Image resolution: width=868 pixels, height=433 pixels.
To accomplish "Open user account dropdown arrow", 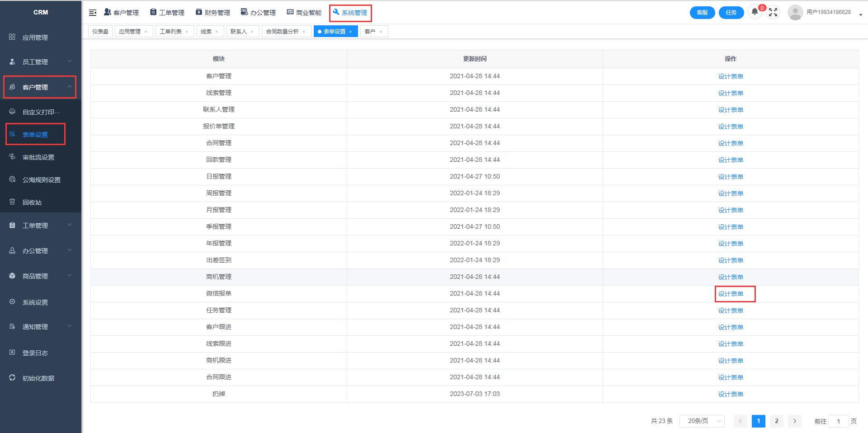I will 860,14.
